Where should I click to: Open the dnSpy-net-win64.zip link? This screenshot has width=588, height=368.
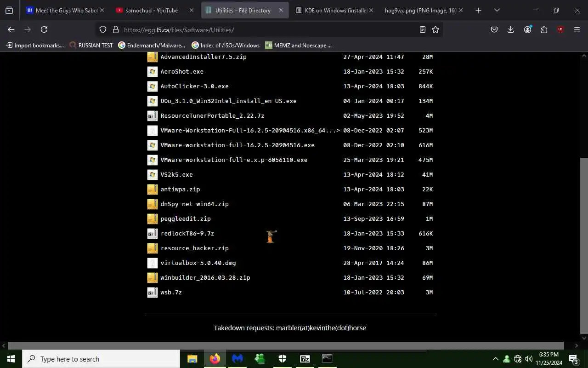click(194, 204)
